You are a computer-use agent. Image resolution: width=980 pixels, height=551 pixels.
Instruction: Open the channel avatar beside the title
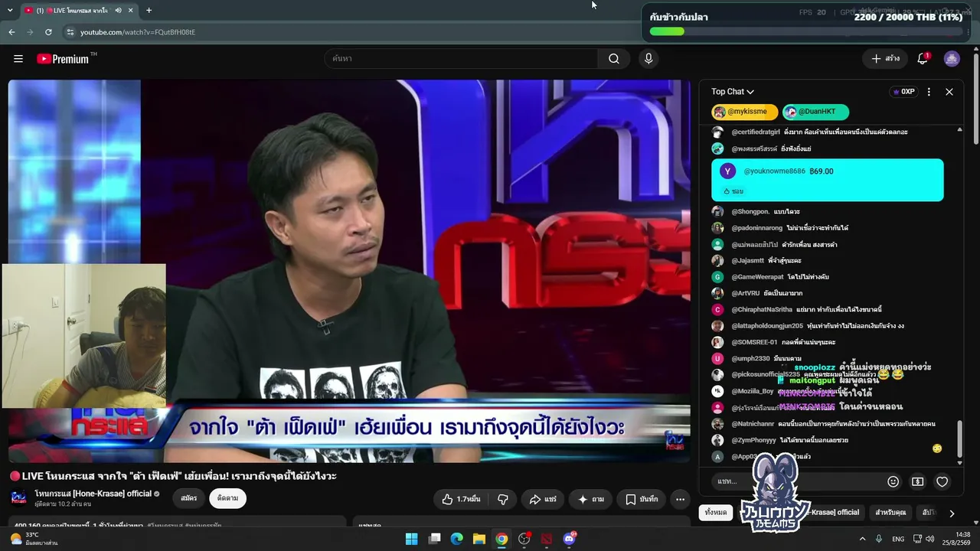[x=19, y=498]
